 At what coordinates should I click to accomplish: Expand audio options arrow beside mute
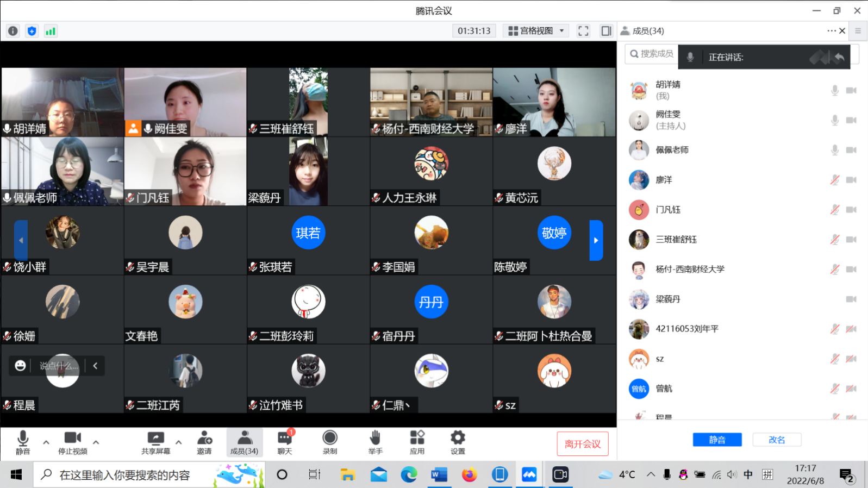pos(46,442)
